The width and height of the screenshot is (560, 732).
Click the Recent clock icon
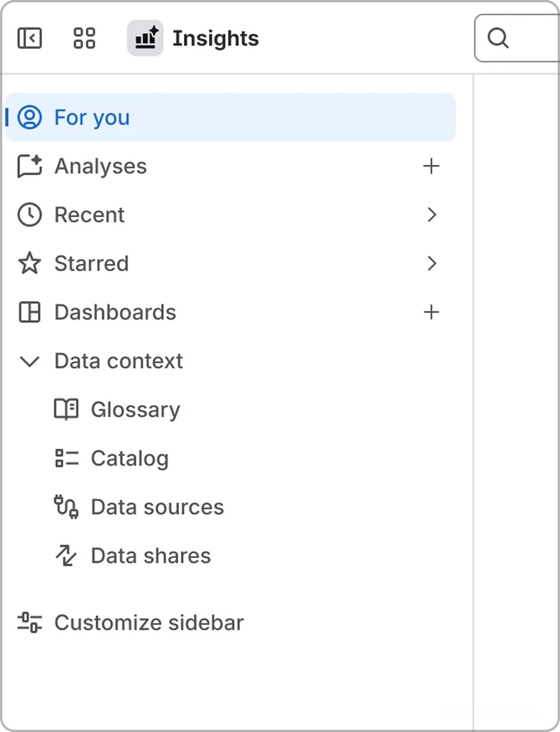tap(30, 215)
